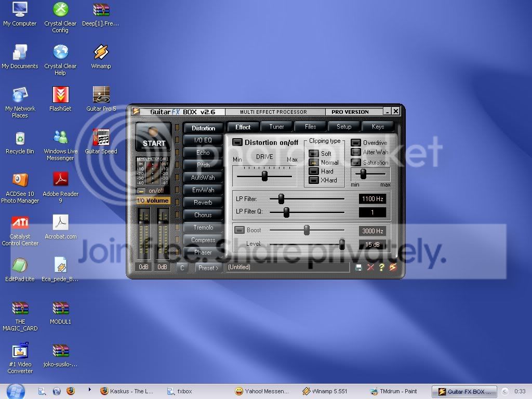Select the Catalyst Control Center icon

pos(20,230)
